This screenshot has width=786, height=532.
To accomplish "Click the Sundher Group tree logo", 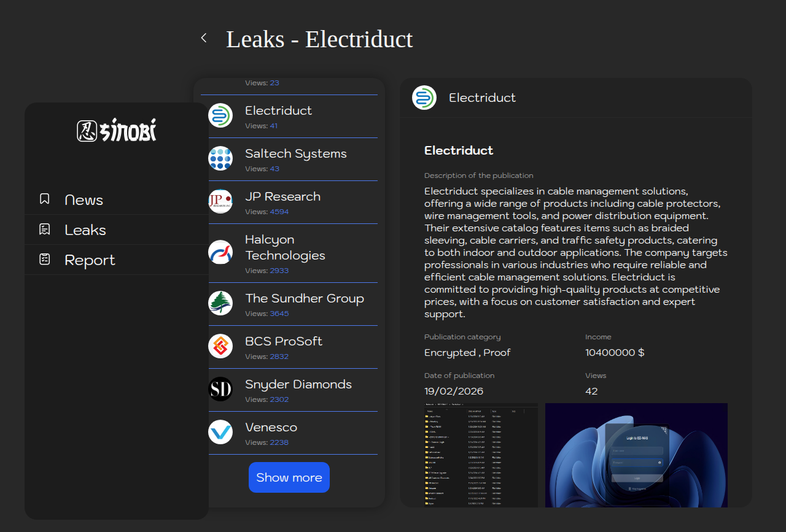I will click(x=220, y=303).
